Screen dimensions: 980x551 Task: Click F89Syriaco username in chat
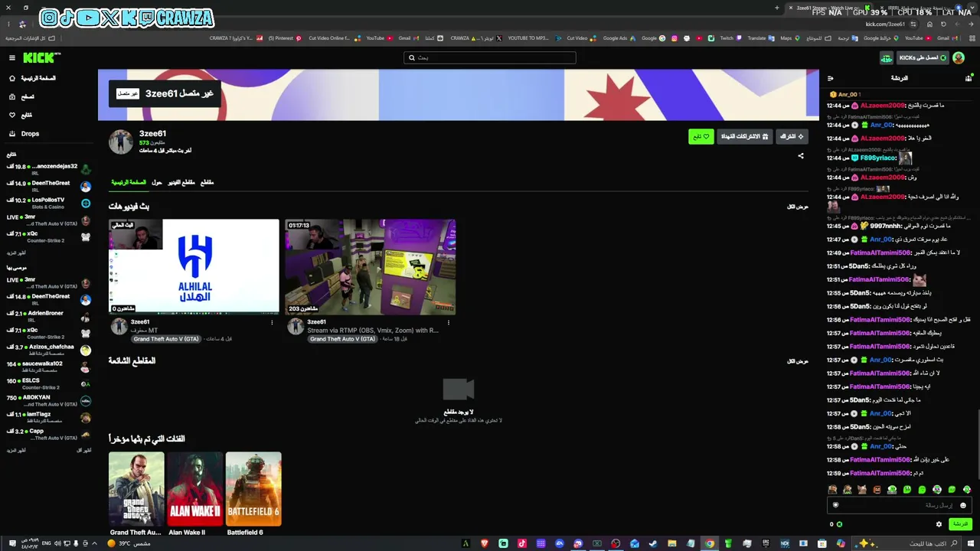tap(877, 158)
